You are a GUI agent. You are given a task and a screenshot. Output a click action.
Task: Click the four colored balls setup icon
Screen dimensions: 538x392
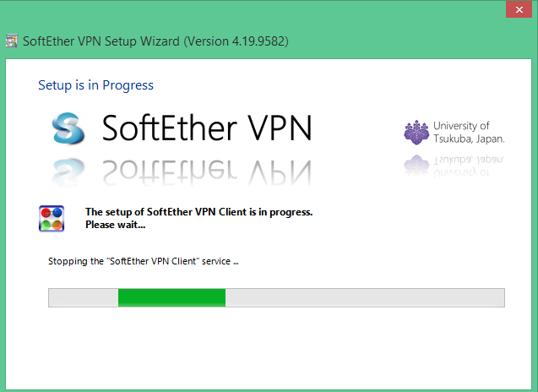52,219
